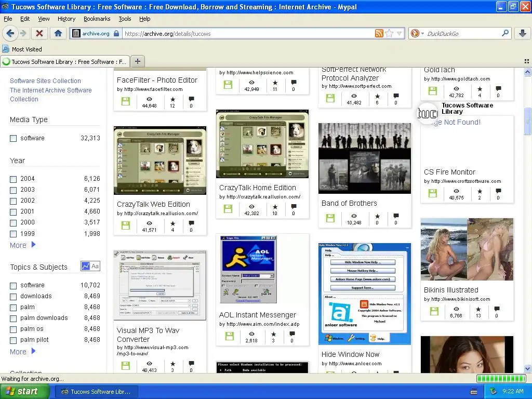The image size is (532, 399).
Task: Open FaceFilter - Photo Editor link
Action: tap(157, 80)
